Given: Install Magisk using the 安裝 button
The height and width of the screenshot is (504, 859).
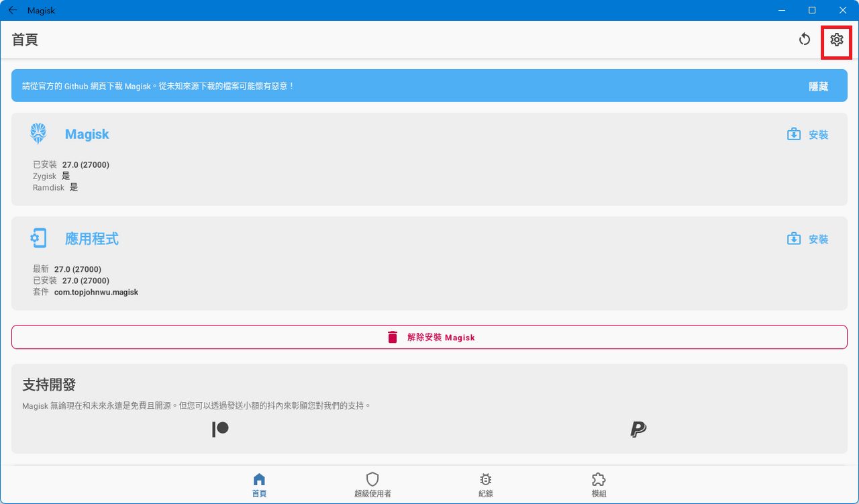Looking at the screenshot, I should (808, 134).
